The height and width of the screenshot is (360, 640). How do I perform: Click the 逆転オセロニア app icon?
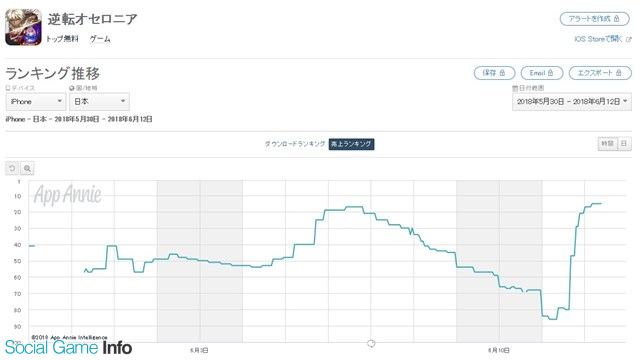tap(23, 27)
